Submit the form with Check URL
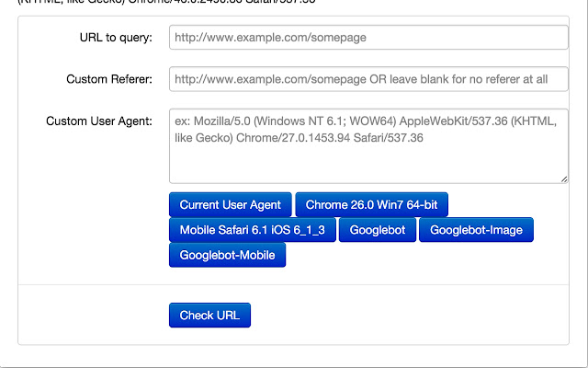 209,315
